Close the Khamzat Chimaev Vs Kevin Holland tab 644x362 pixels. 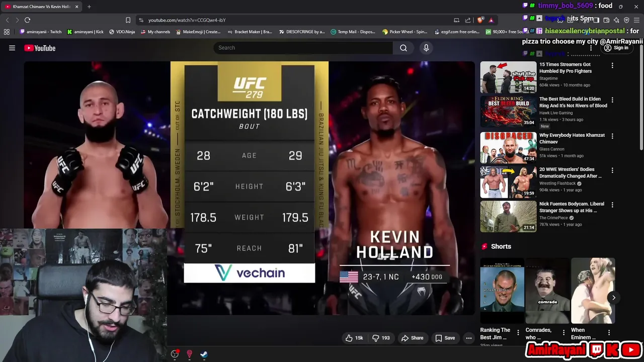tap(76, 7)
